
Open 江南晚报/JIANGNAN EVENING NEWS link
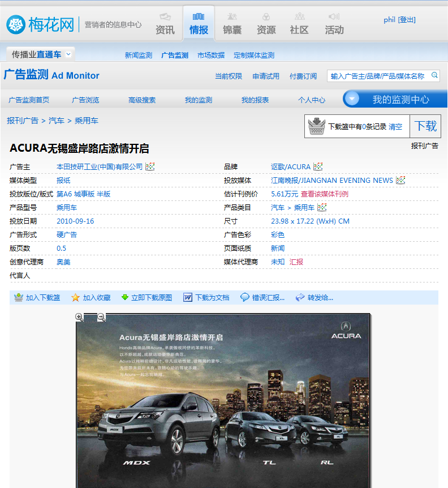point(331,181)
